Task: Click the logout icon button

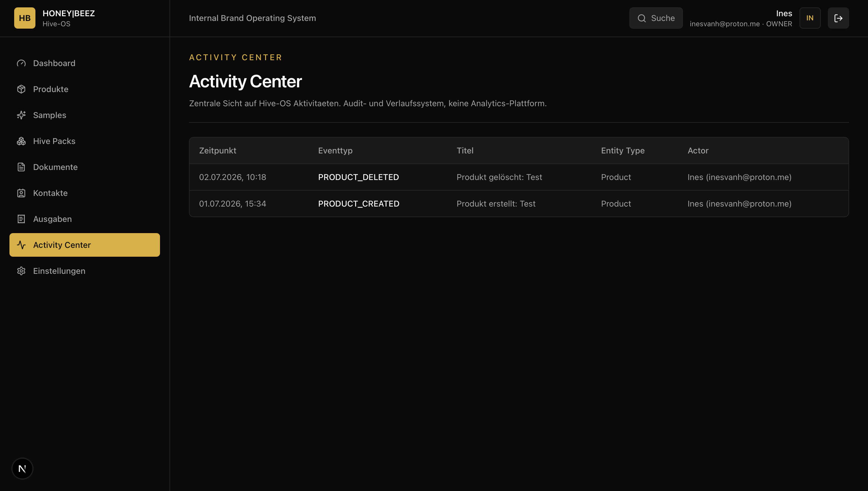Action: pos(838,18)
